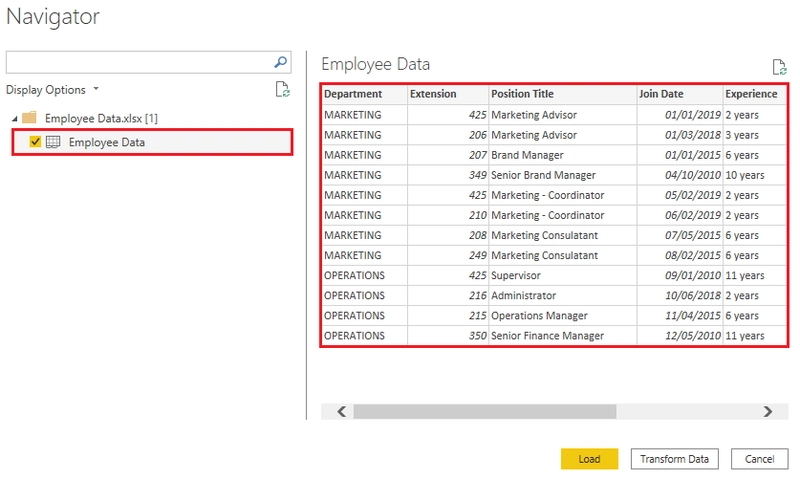Click inside the Navigator search box

click(x=140, y=62)
